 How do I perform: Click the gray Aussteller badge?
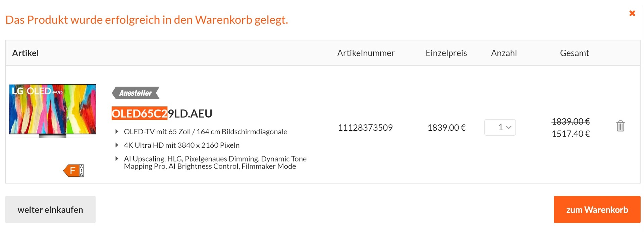click(x=136, y=93)
